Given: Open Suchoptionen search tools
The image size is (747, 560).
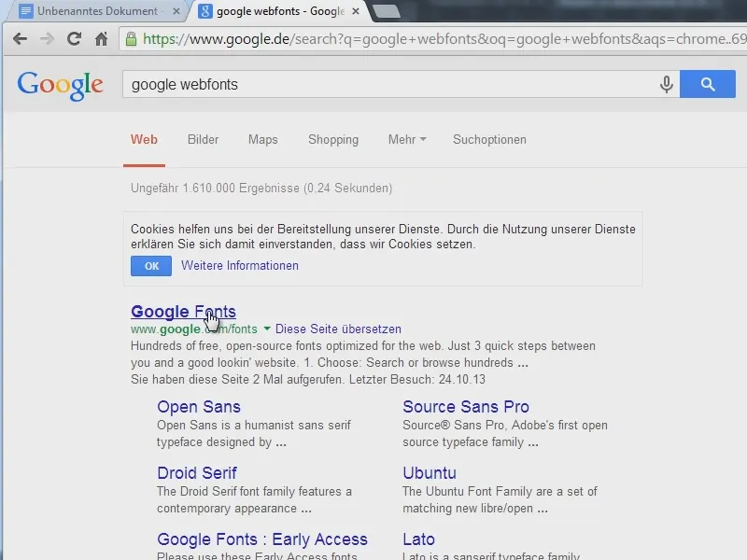Looking at the screenshot, I should 489,139.
